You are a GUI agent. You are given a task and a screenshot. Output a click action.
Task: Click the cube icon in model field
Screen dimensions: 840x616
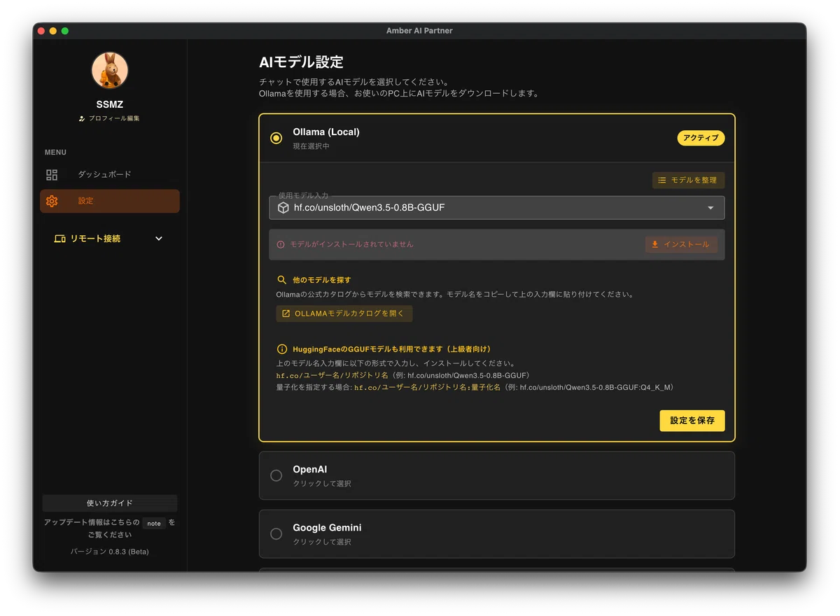pos(283,208)
